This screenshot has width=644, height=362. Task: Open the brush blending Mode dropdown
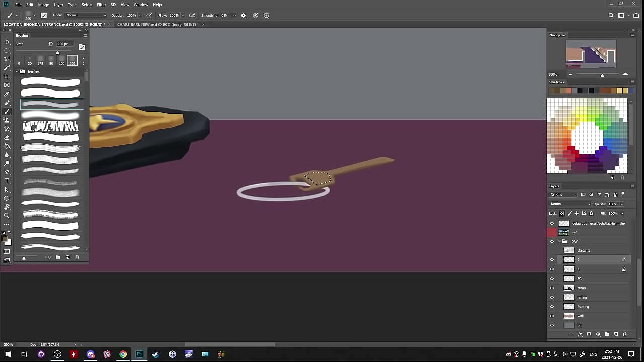[86, 15]
